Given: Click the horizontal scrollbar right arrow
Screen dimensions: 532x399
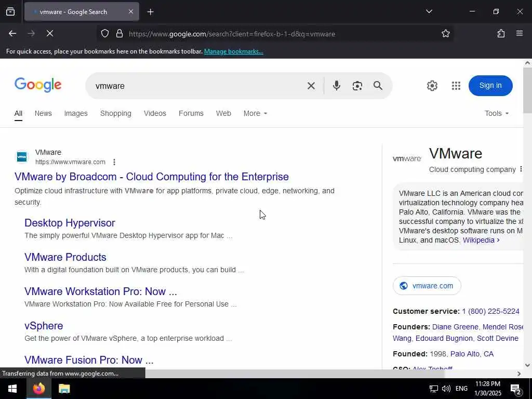Looking at the screenshot, I should coord(519,374).
